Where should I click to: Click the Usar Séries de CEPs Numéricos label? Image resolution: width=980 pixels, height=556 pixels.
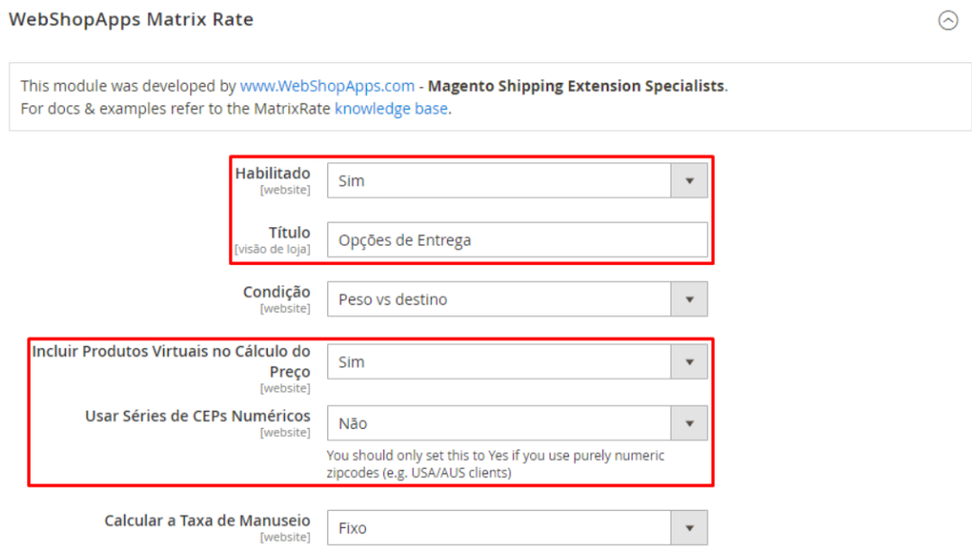[197, 416]
